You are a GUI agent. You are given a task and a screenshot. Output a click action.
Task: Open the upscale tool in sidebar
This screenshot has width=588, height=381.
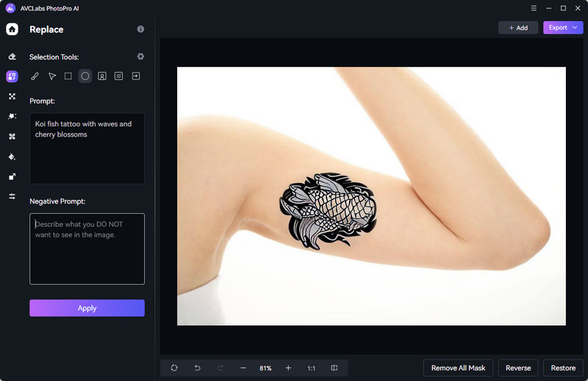12,176
